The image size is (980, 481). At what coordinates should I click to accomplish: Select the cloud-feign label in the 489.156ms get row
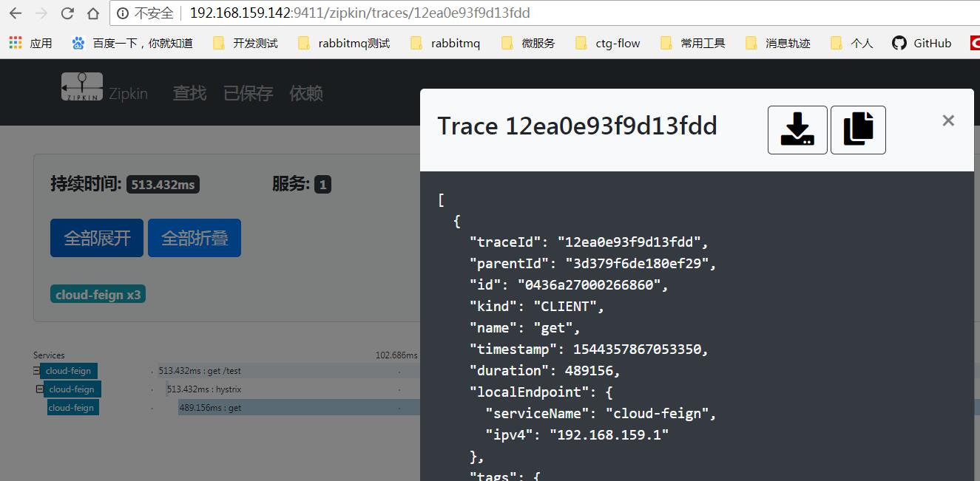(73, 408)
